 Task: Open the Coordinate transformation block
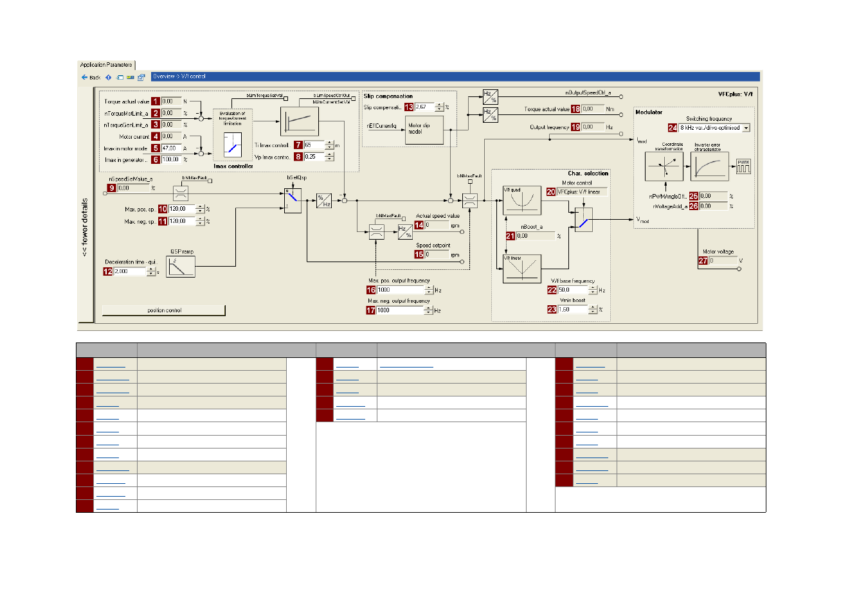point(664,166)
